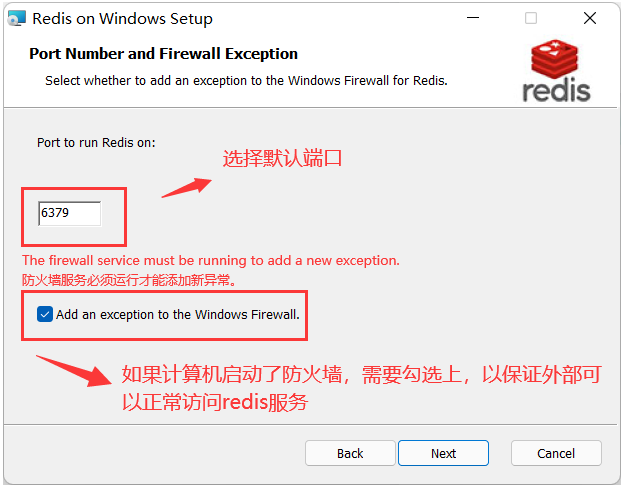Click the port number field showing 6379
The width and height of the screenshot is (624, 488).
[x=70, y=213]
